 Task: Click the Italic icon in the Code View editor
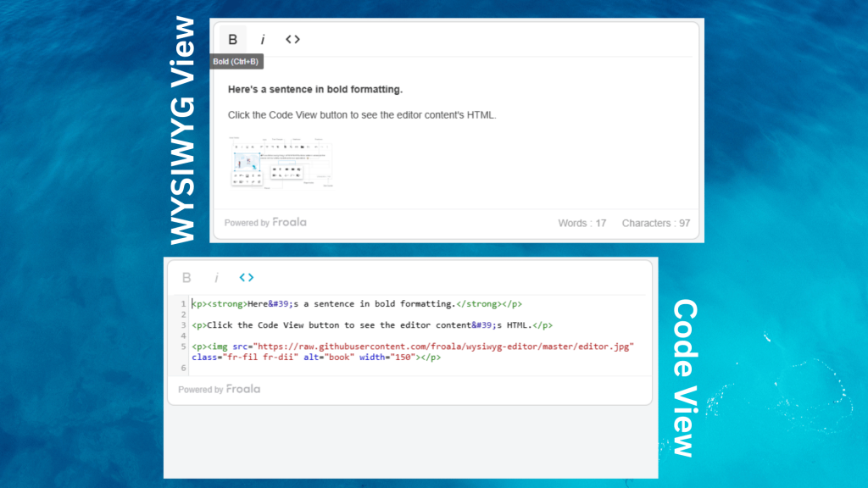pos(217,276)
